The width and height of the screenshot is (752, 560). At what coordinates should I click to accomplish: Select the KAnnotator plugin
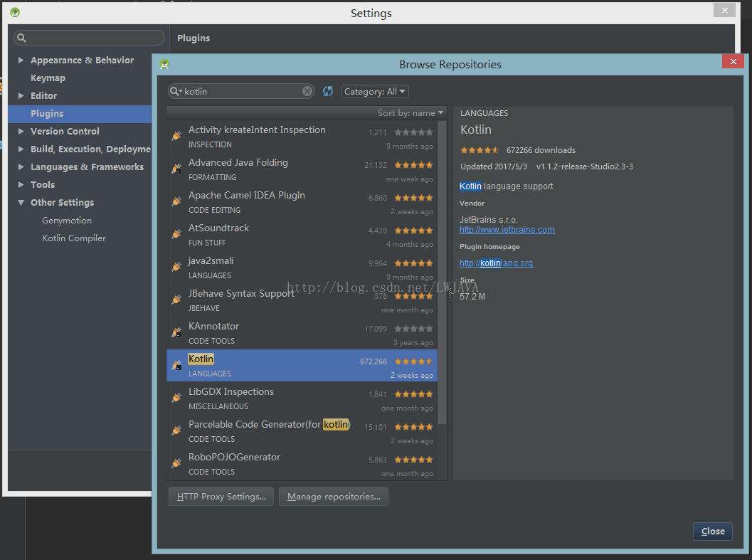tap(302, 332)
